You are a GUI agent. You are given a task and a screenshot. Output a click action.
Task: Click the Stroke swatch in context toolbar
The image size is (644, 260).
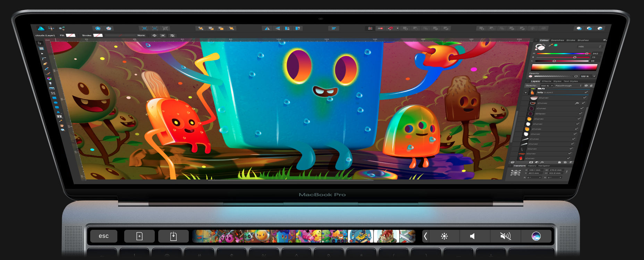click(98, 35)
